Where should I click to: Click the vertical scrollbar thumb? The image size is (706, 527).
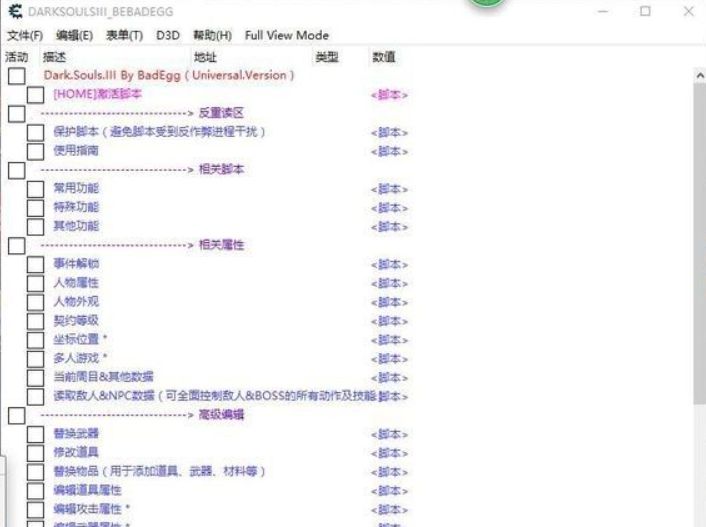pyautogui.click(x=700, y=243)
